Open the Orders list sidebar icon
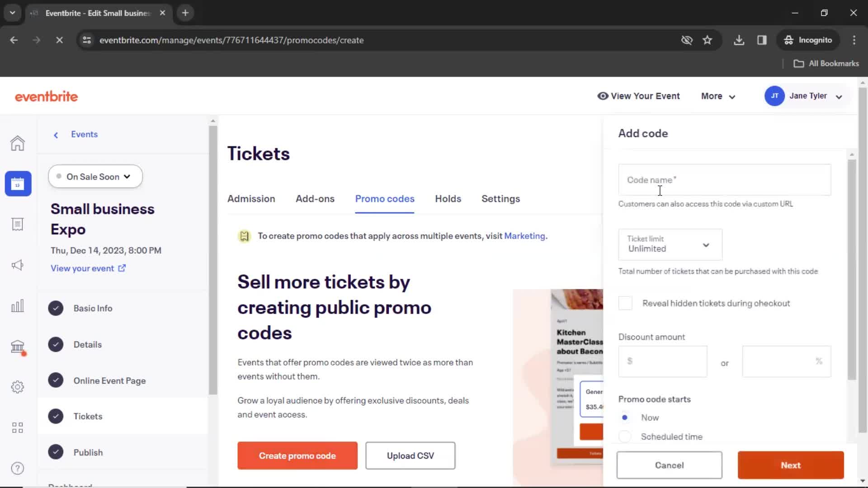The image size is (868, 488). [x=18, y=225]
